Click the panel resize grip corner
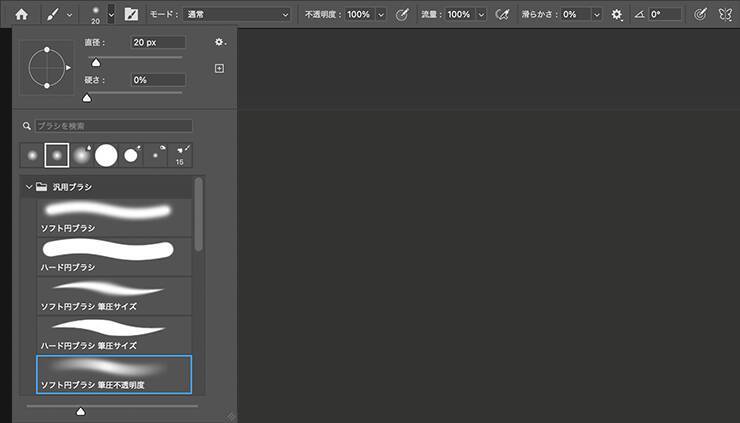The width and height of the screenshot is (740, 423). point(231,416)
